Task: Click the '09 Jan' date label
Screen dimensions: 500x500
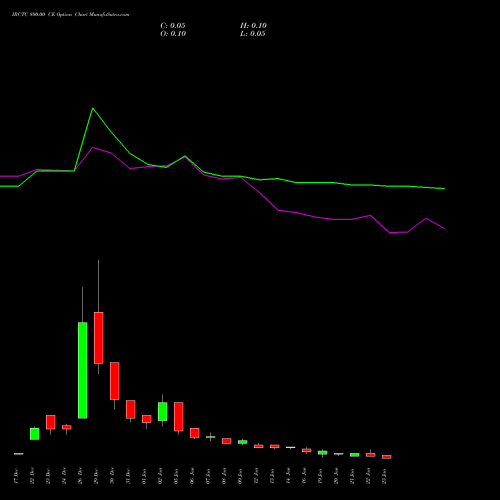Action: tap(241, 476)
